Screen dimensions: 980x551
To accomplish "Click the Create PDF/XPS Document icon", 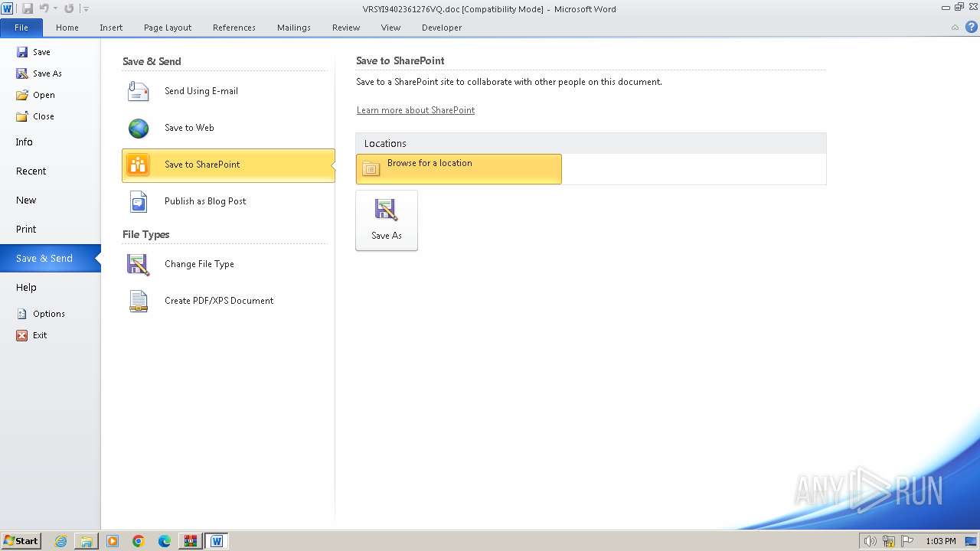I will coord(139,301).
